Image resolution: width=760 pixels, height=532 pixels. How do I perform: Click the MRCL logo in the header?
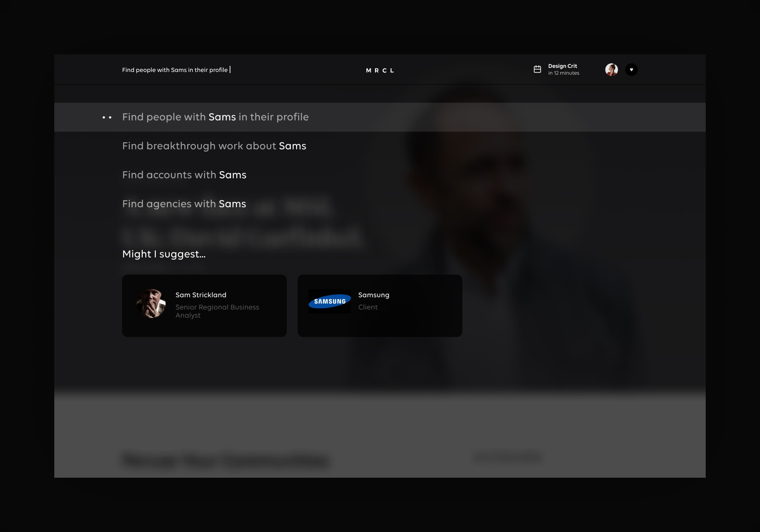click(380, 70)
